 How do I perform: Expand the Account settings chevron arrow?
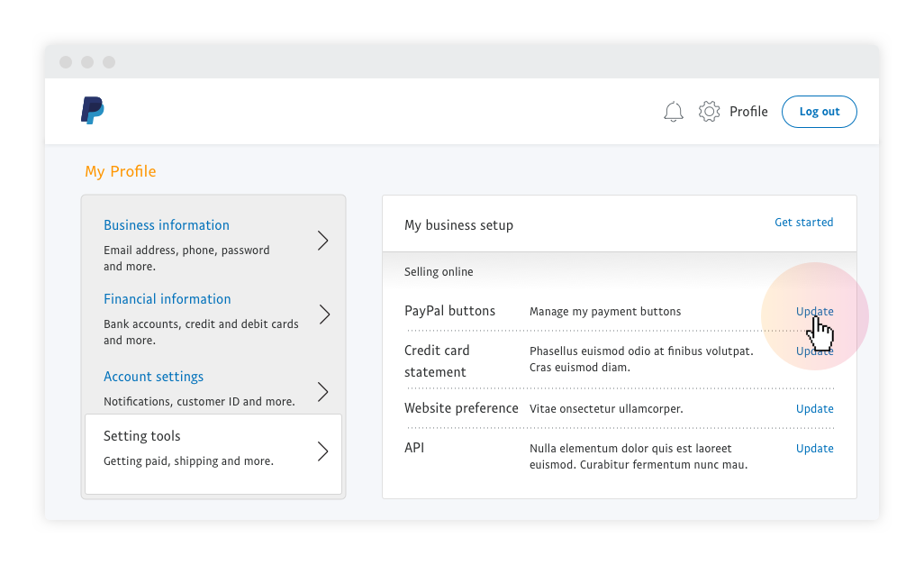point(323,392)
